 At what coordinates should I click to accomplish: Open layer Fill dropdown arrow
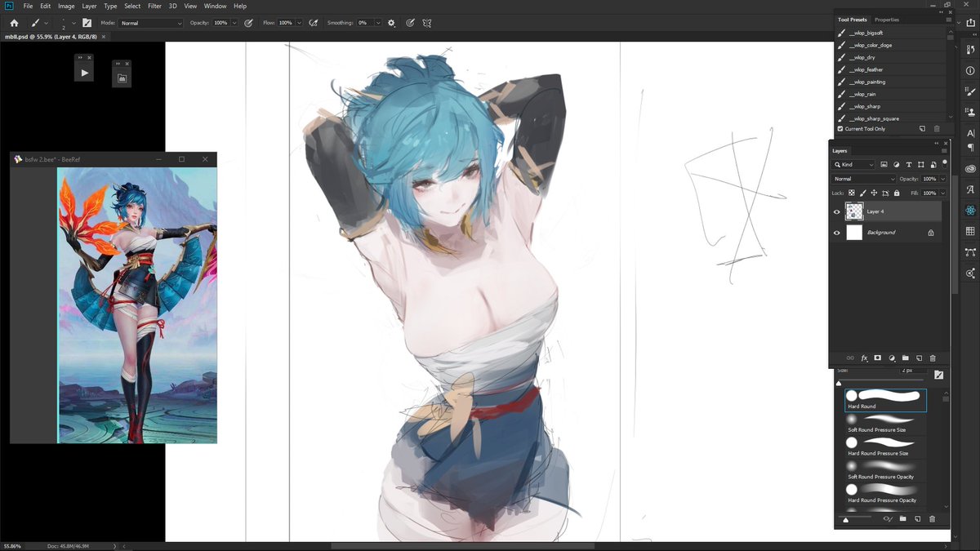click(x=943, y=193)
